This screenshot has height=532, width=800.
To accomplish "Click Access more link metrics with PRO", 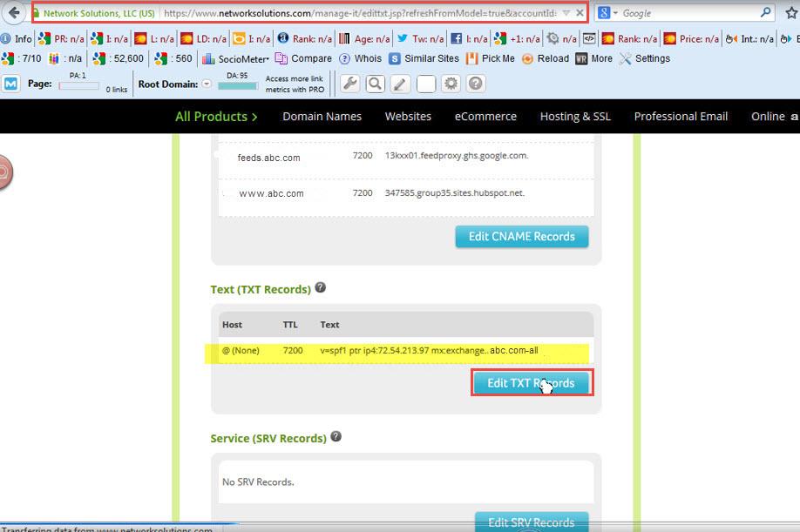I will (x=295, y=84).
